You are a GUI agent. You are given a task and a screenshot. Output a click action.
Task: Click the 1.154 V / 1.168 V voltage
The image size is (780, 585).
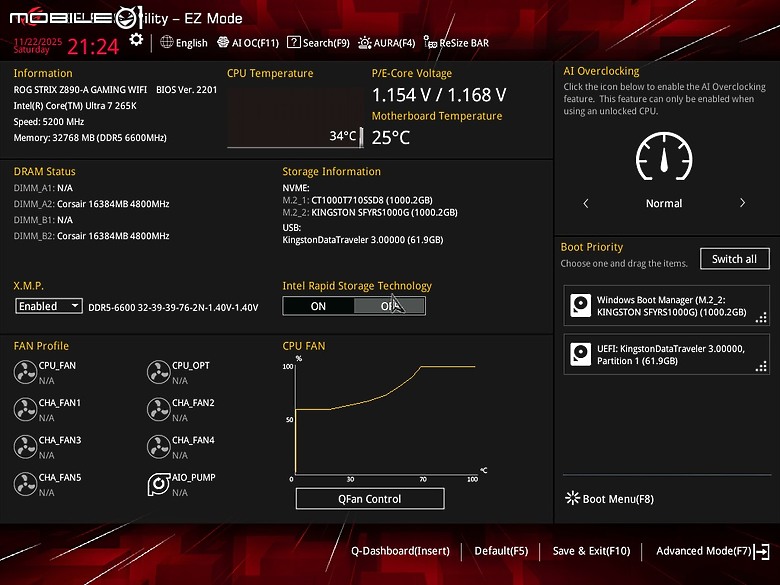click(x=439, y=95)
